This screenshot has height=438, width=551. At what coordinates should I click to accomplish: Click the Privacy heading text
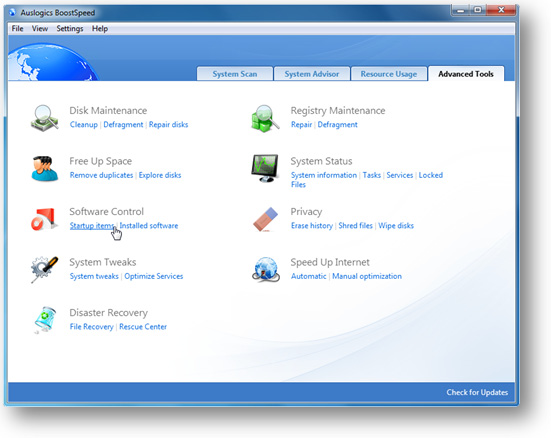pos(306,212)
